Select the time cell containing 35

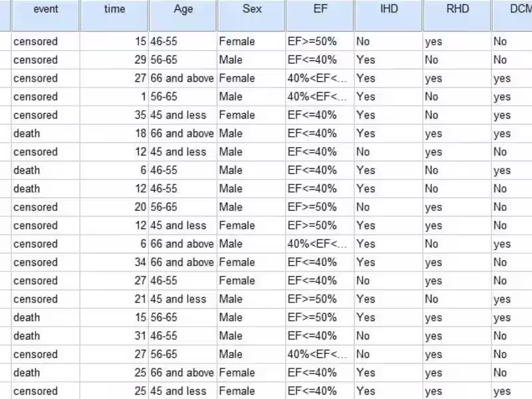coord(114,115)
